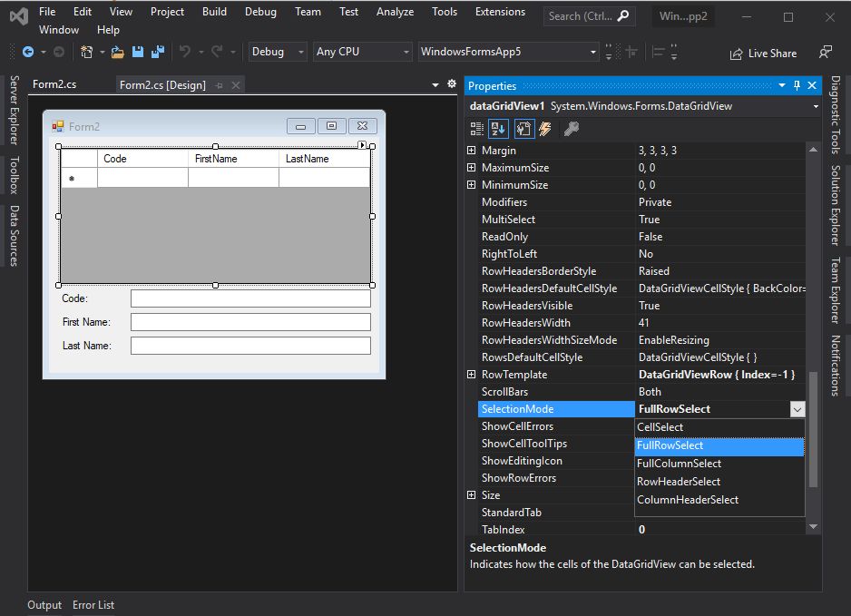Toggle the Alphabetical sort icon in Properties
Viewport: 851px width, 616px height.
click(x=500, y=129)
